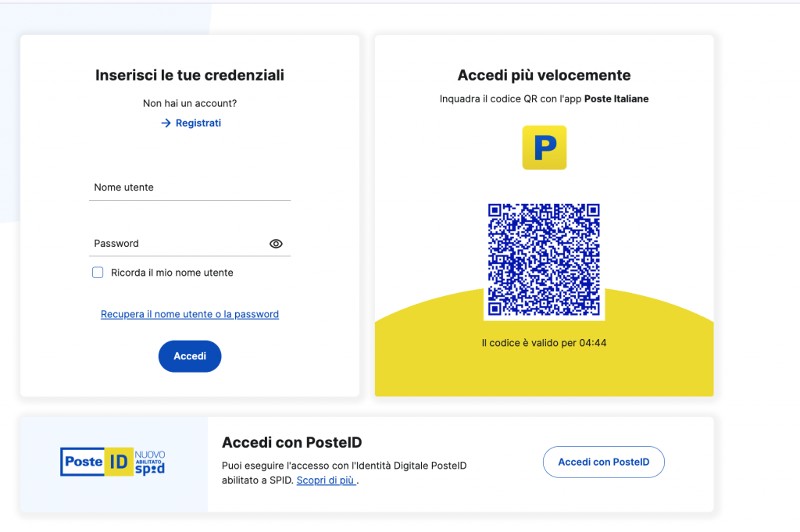Enable the remember username checkbox
The width and height of the screenshot is (800, 532).
(98, 273)
